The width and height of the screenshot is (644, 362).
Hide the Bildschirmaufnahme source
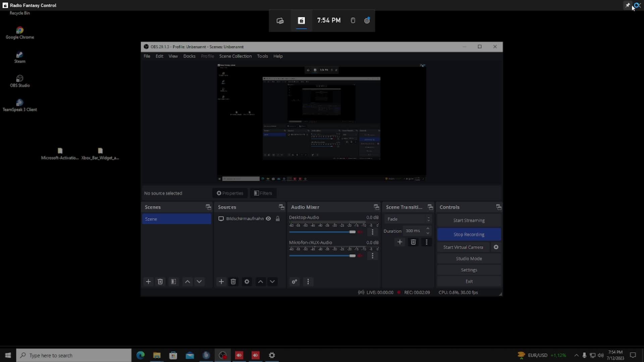point(268,219)
